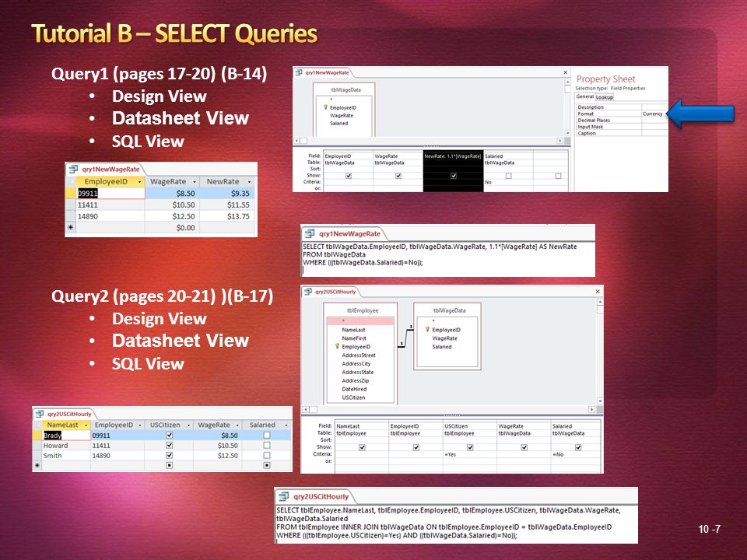Open WageRate column dropdown in qry2USCitHourly datasheet

237,425
